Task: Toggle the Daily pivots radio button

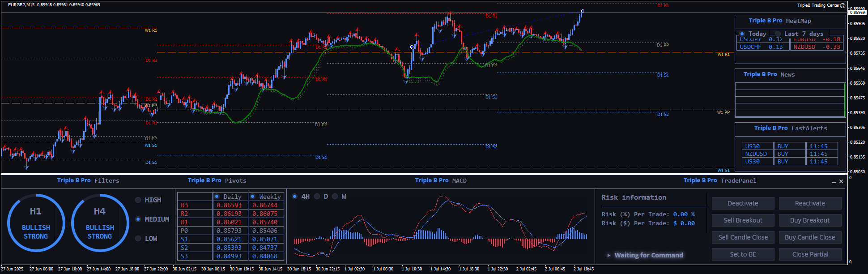Action: (217, 197)
